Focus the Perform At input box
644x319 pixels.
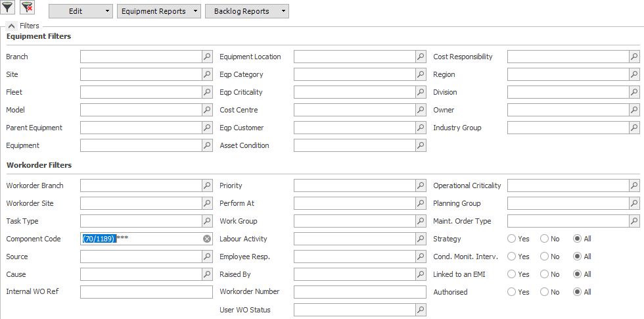[x=354, y=203]
